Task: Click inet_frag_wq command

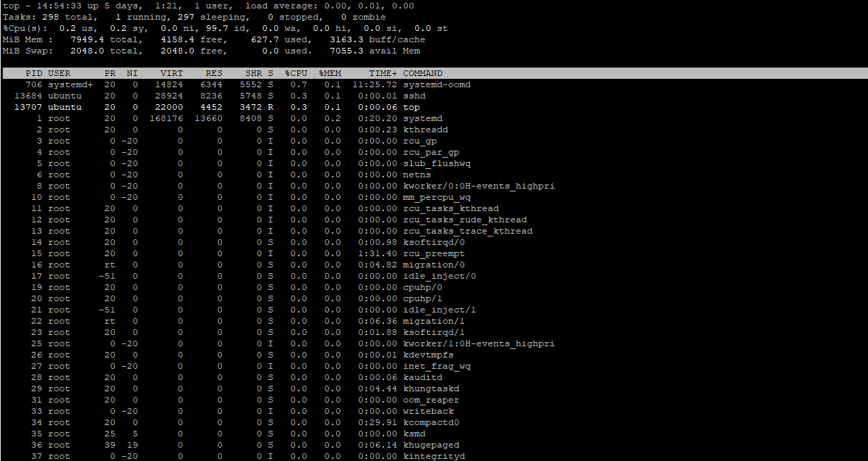Action: 437,366
